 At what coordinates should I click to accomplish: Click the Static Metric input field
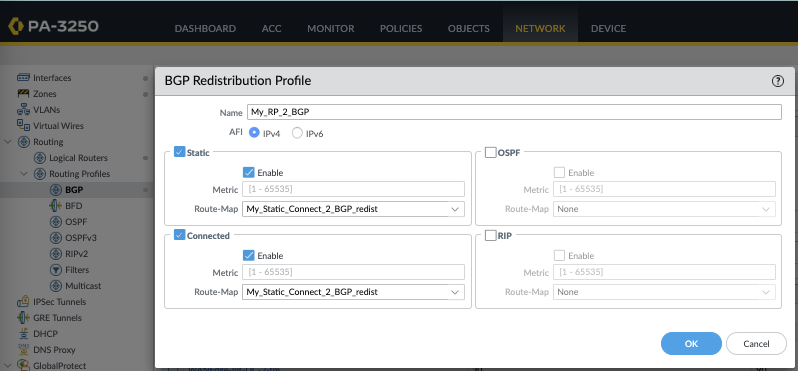pyautogui.click(x=353, y=189)
